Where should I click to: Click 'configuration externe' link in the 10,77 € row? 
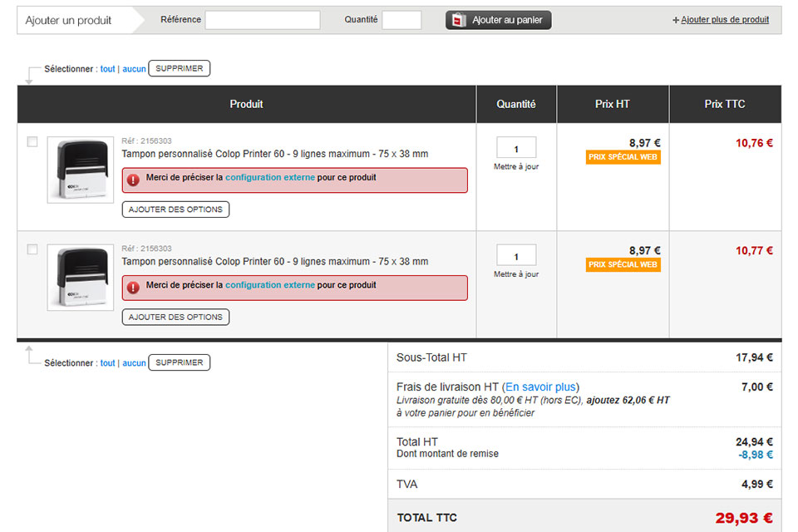(270, 285)
